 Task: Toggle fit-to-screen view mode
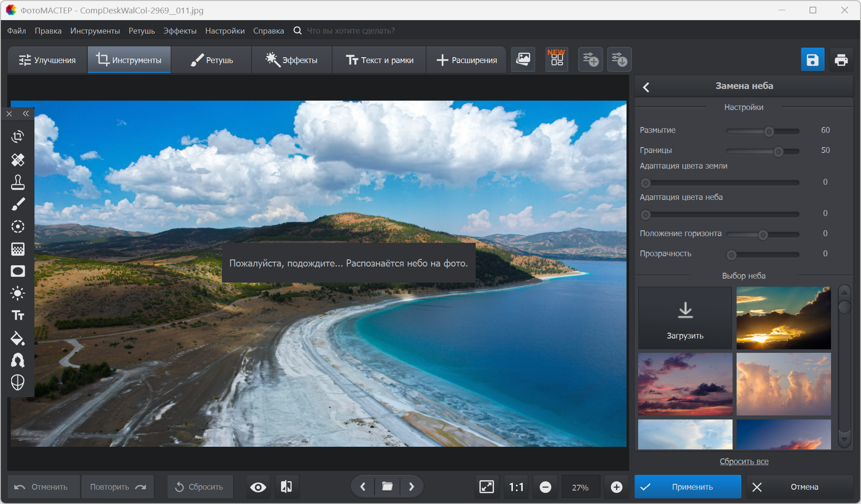[486, 487]
